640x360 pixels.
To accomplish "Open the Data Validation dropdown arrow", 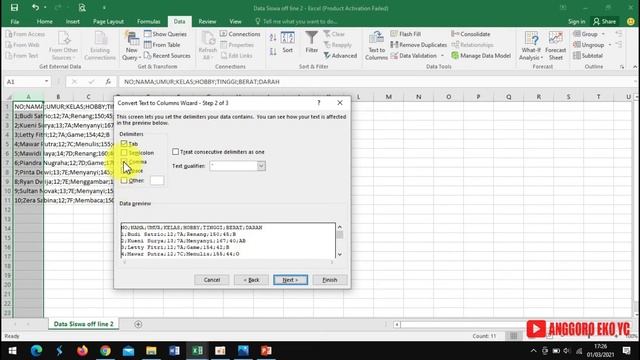I will [x=442, y=56].
